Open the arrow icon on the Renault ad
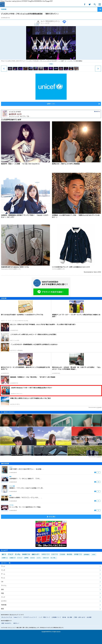 click(x=64, y=22)
